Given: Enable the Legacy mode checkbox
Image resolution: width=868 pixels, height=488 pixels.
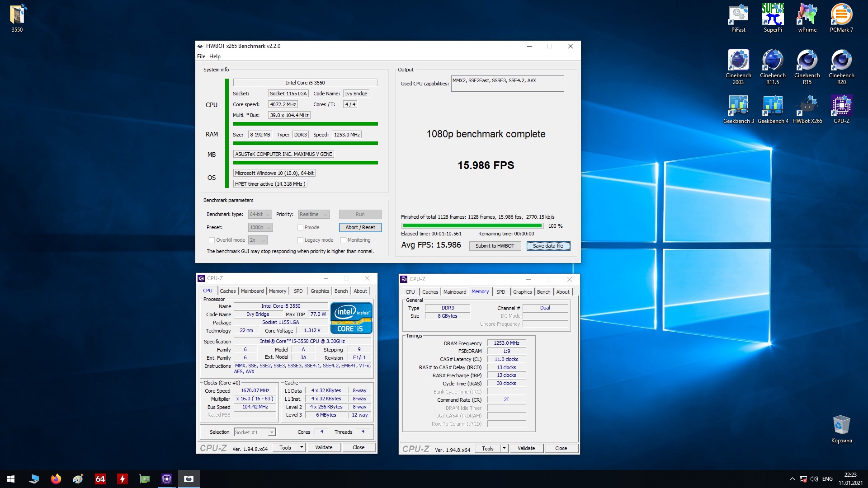Looking at the screenshot, I should (x=300, y=240).
